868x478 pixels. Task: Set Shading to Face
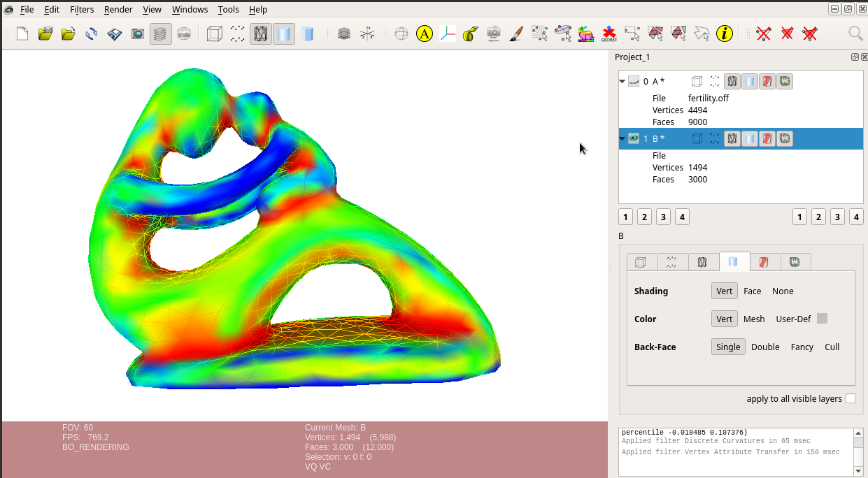point(753,291)
